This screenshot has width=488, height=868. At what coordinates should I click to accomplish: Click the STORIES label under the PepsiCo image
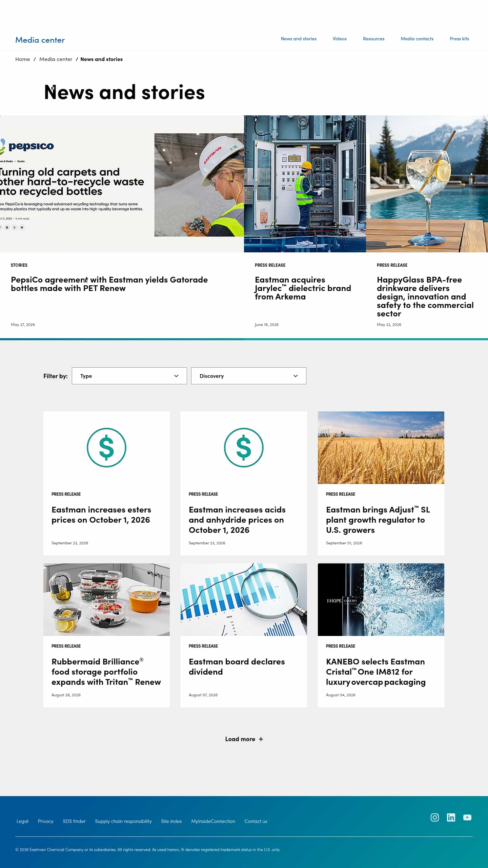point(19,265)
